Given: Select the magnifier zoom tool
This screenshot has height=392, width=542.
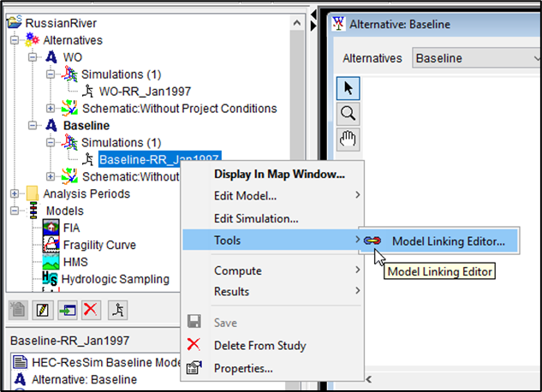Looking at the screenshot, I should click(x=348, y=114).
